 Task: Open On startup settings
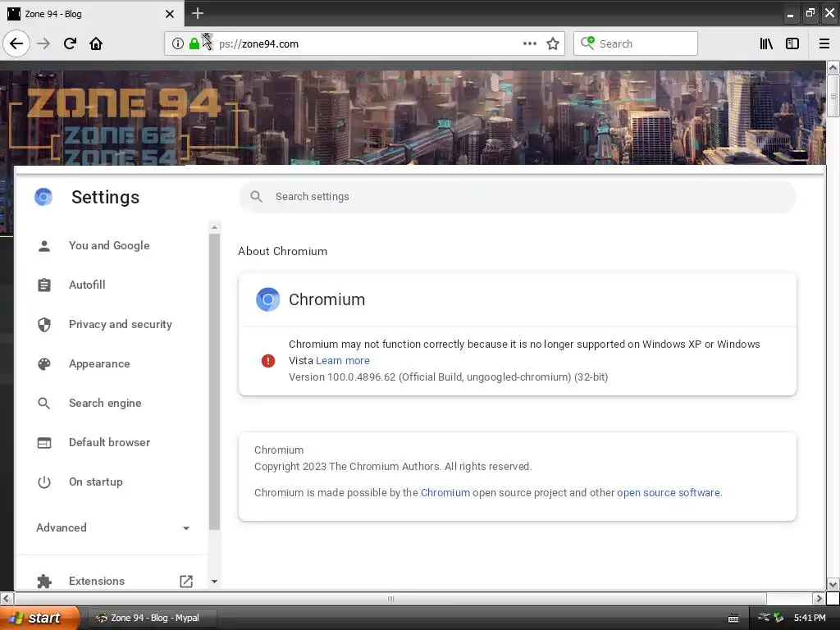coord(95,482)
